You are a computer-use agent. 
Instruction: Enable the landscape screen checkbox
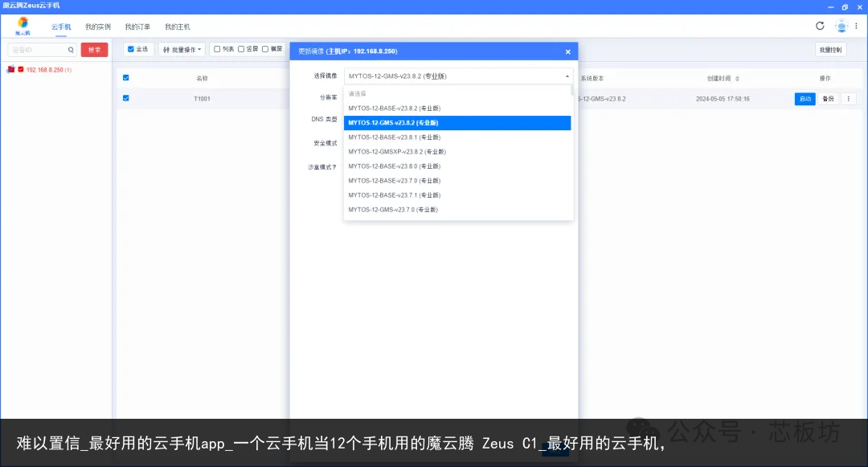(x=265, y=49)
